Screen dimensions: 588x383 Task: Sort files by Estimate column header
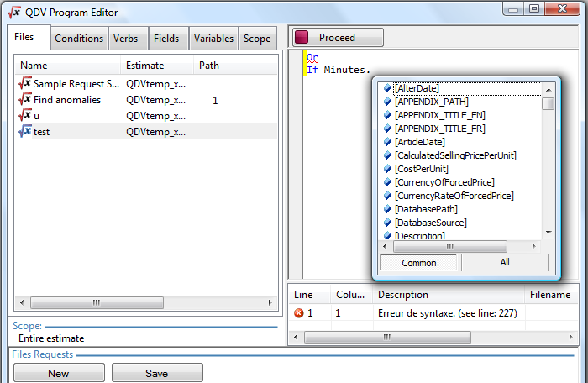[x=144, y=66]
